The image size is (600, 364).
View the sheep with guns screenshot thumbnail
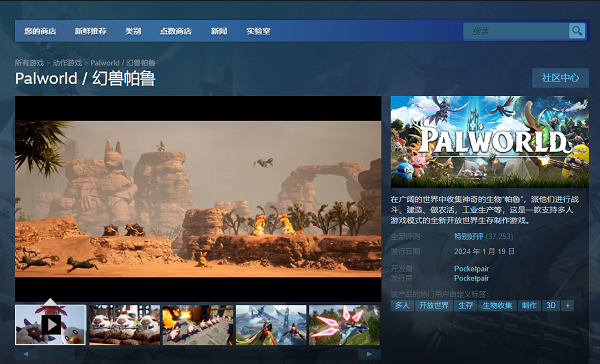tap(124, 325)
